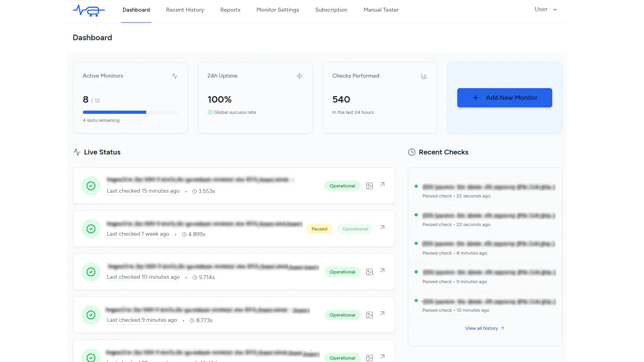Go to the Subscription page
Viewport: 644px width, 362px height.
click(331, 10)
